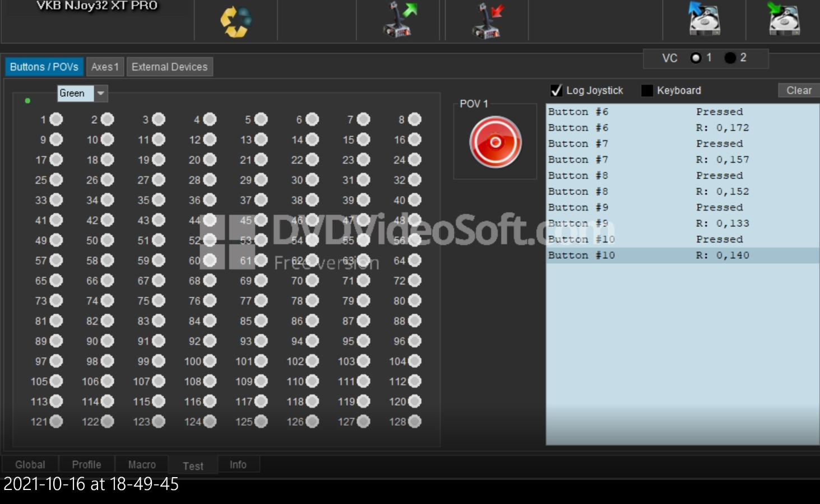Click joystick icon with green arrow
Screen dimensions: 820x504
click(x=400, y=20)
